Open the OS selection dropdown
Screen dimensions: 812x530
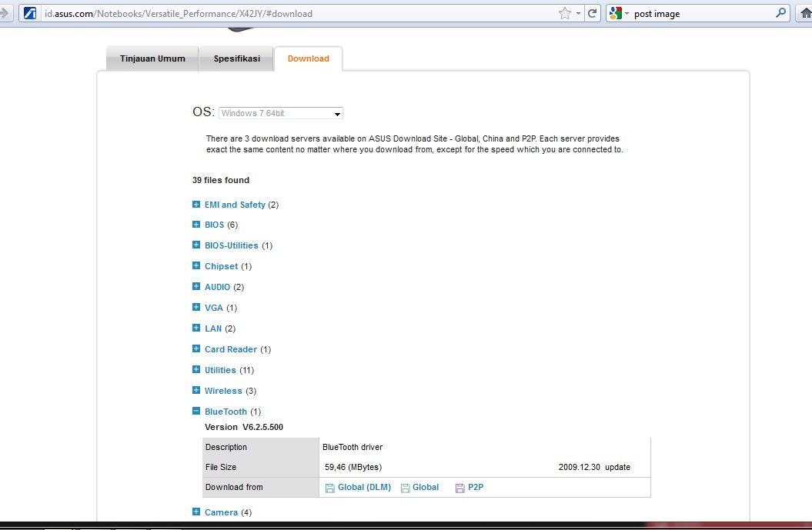[281, 113]
